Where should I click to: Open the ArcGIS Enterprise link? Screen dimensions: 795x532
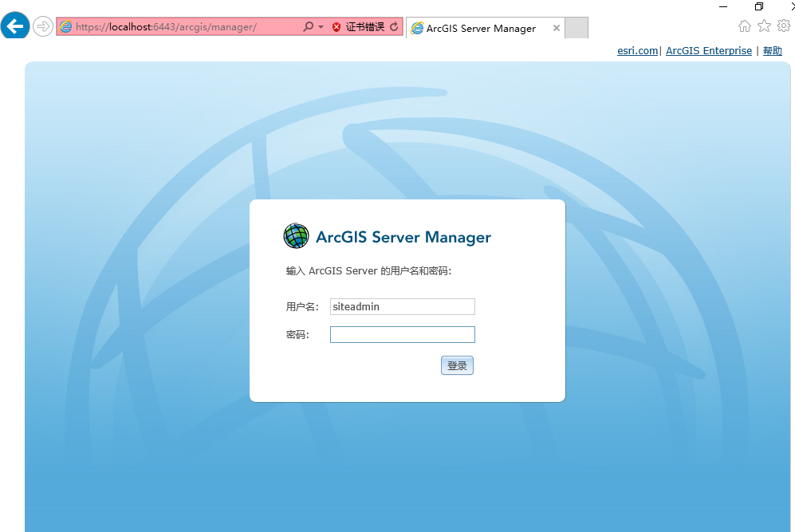click(x=709, y=51)
